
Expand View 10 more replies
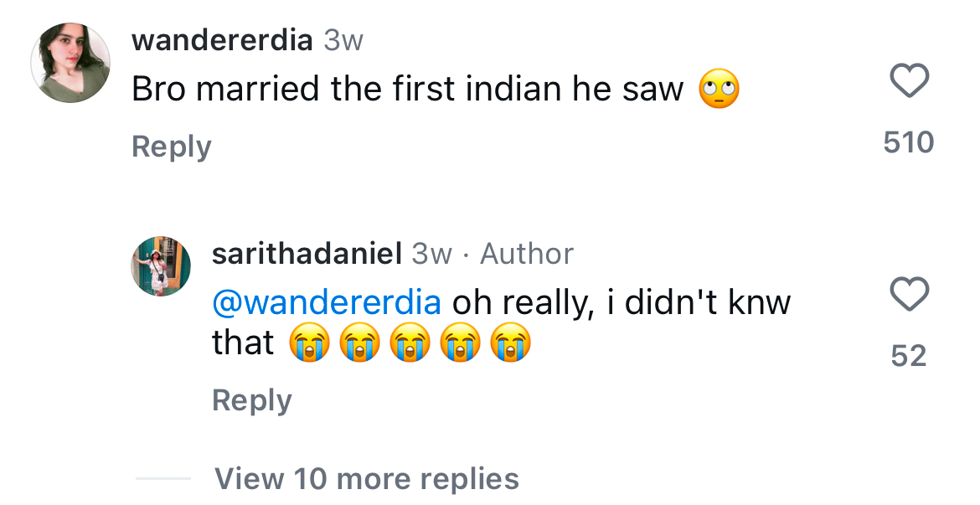coord(366,479)
